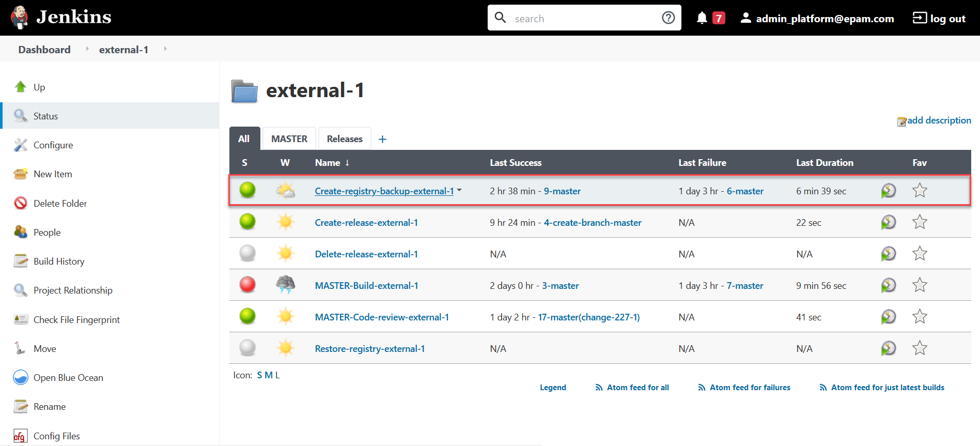The image size is (980, 446).
Task: Open Project Relationship in the sidebar
Action: pyautogui.click(x=73, y=290)
